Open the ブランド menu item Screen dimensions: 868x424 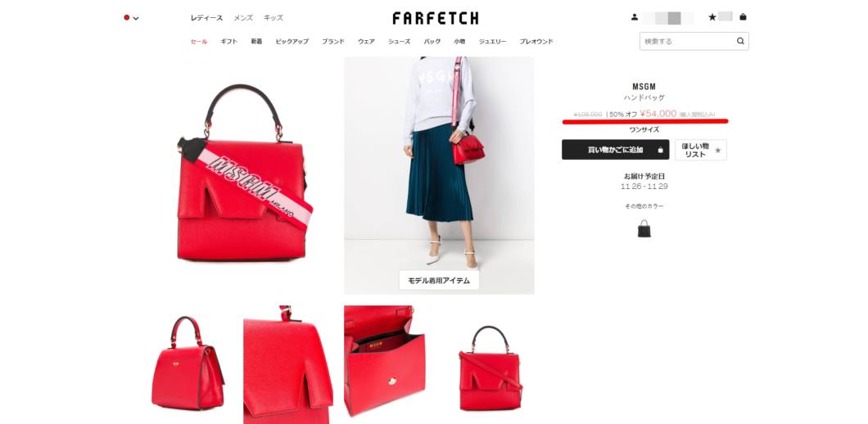tap(333, 42)
